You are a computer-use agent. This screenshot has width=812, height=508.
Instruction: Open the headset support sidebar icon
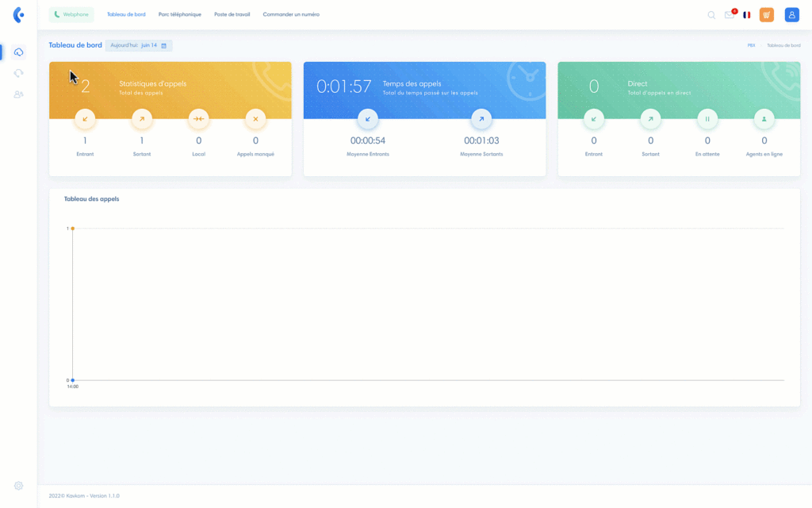[18, 73]
